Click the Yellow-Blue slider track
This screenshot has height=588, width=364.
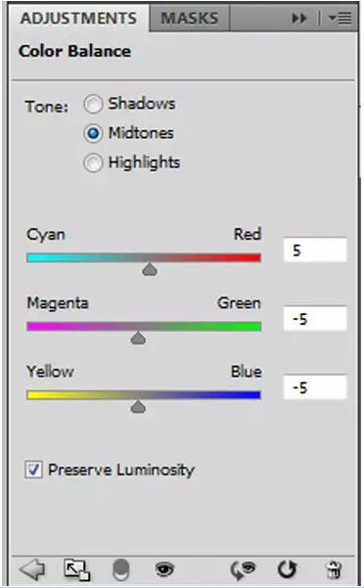click(144, 395)
